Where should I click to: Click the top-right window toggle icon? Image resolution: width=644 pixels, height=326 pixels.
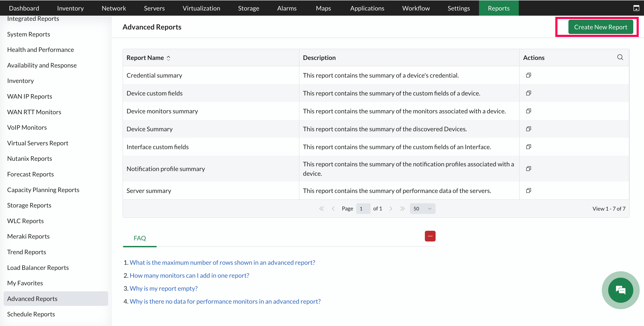pos(636,8)
